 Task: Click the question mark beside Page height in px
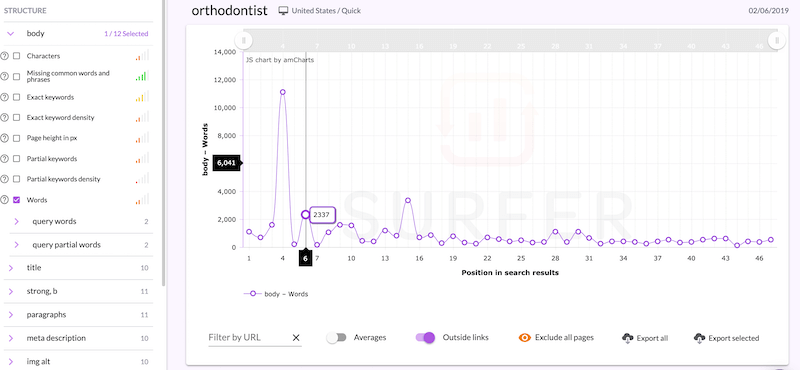coord(5,138)
